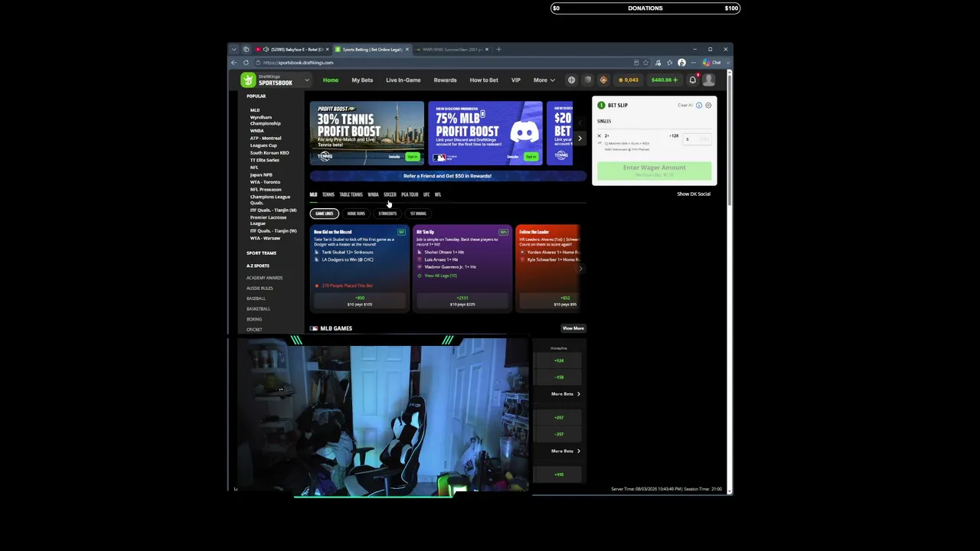Click the orange diamond rewards icon
The width and height of the screenshot is (980, 551).
[603, 80]
